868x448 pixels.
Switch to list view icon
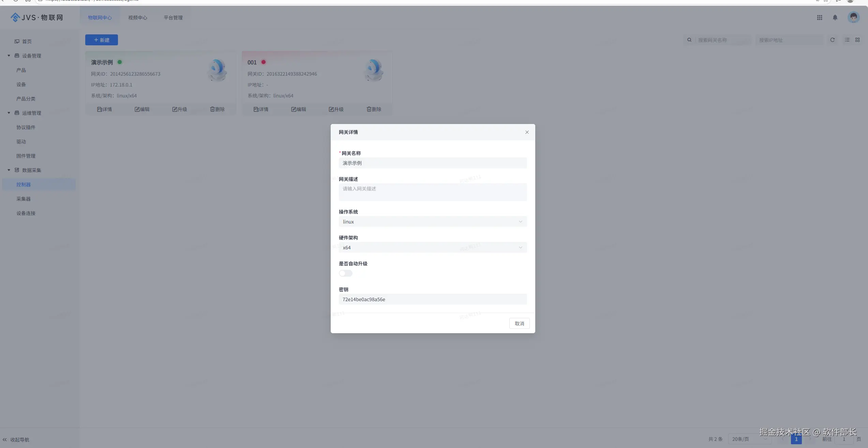click(x=847, y=40)
